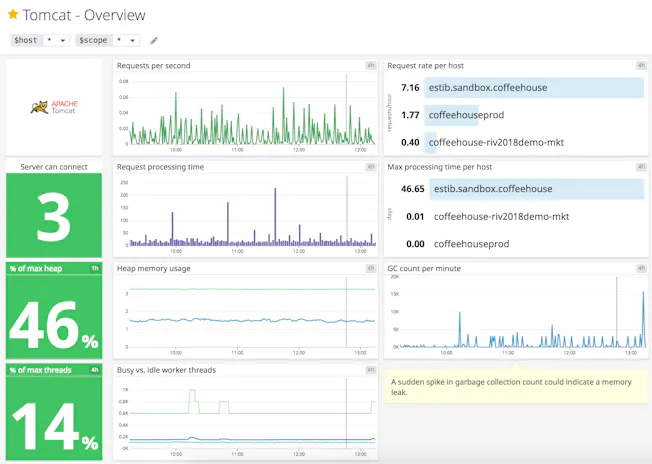
Task: Toggle the favorite star beside Tomcat - Overview
Action: click(x=13, y=15)
